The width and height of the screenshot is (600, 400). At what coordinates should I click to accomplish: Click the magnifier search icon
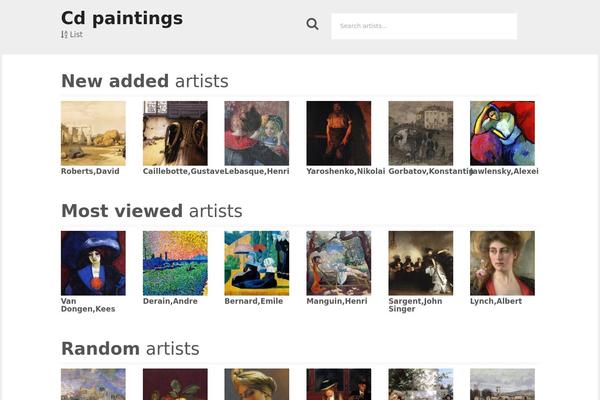click(x=312, y=24)
